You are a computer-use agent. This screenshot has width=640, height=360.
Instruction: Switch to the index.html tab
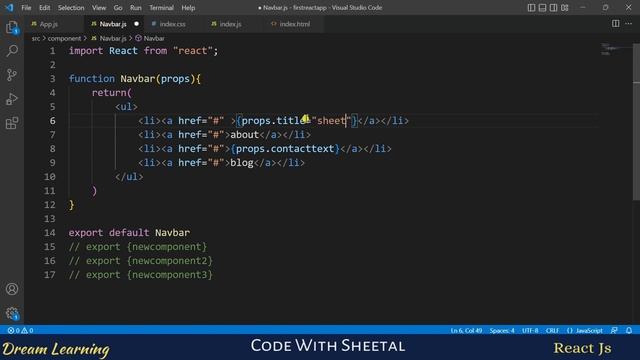tap(295, 24)
